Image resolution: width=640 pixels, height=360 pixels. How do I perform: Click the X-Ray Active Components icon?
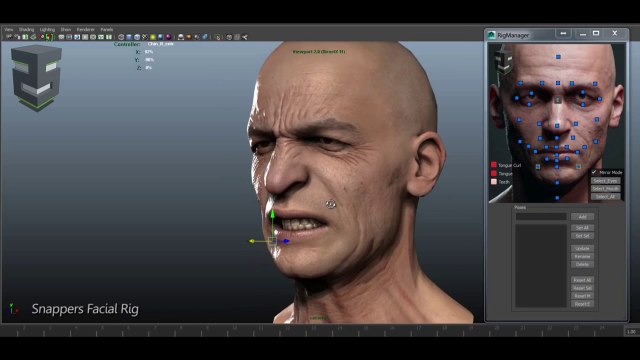tap(197, 37)
